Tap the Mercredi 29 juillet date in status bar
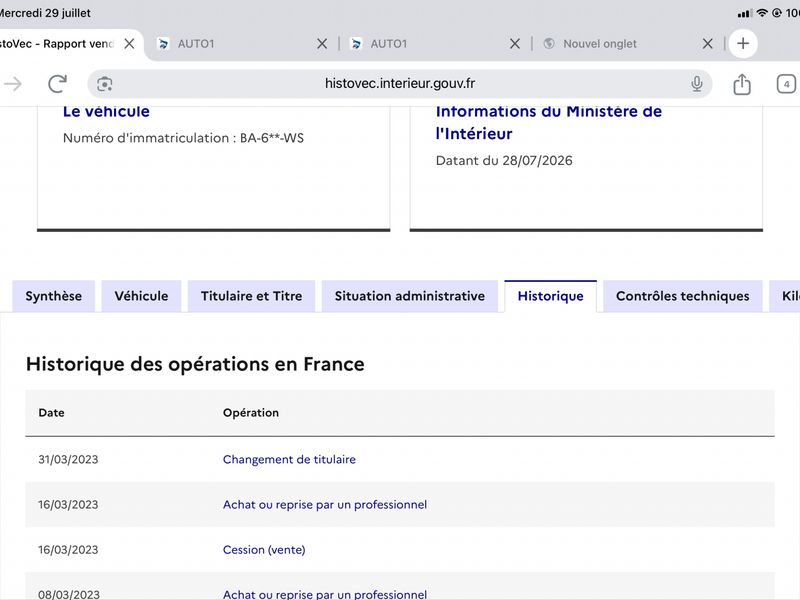800x600 pixels. 45,13
